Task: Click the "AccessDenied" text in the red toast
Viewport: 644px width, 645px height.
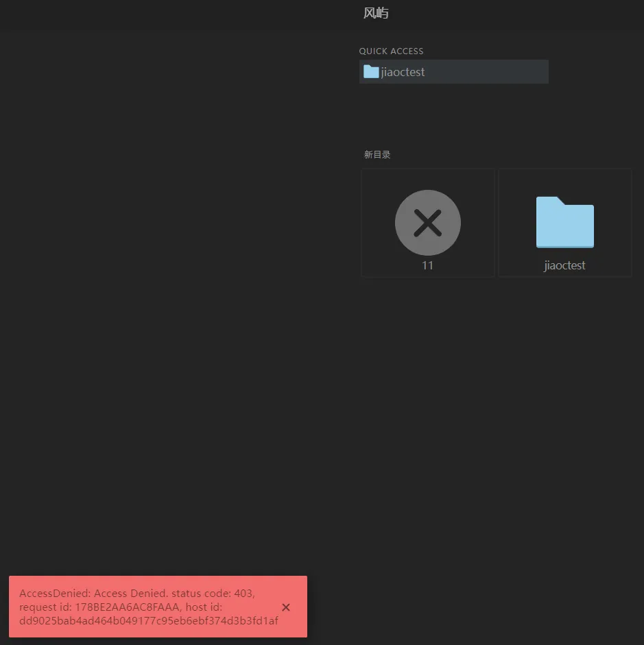Action: pyautogui.click(x=53, y=594)
